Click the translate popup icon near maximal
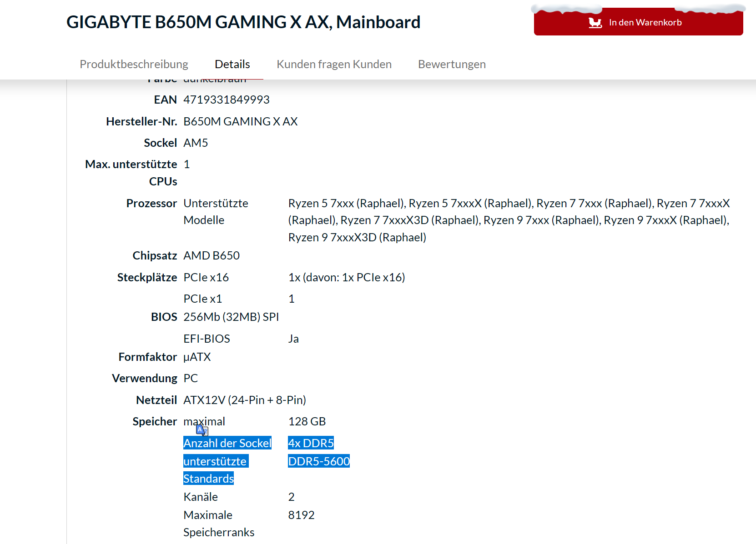Image resolution: width=756 pixels, height=544 pixels. click(x=202, y=430)
